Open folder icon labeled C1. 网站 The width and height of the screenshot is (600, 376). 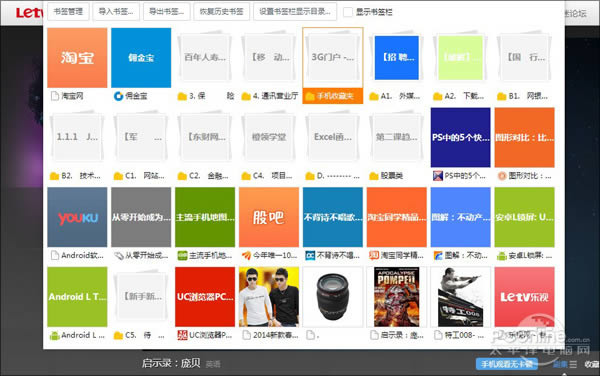pos(118,176)
